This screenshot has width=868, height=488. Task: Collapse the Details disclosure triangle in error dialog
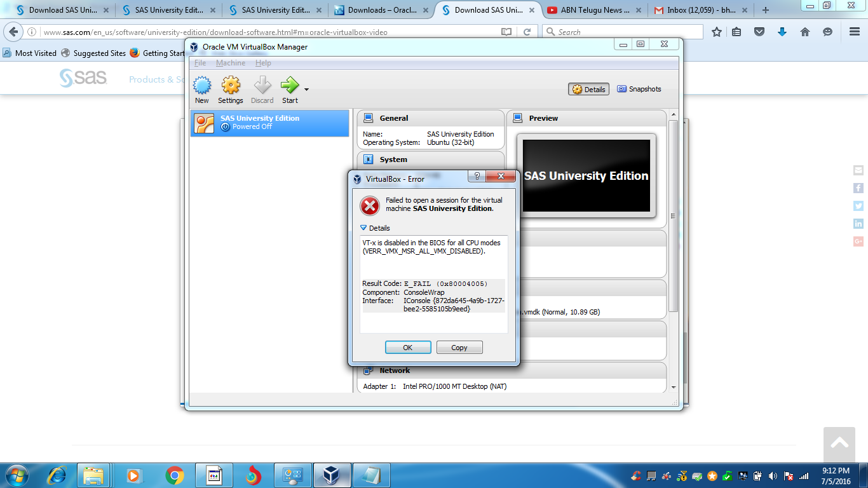pyautogui.click(x=363, y=227)
